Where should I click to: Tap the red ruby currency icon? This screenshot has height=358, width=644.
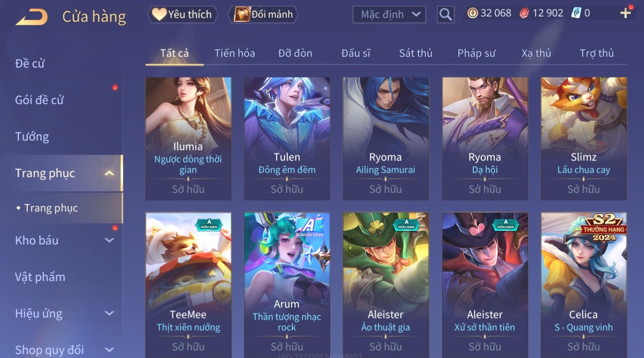pyautogui.click(x=524, y=14)
